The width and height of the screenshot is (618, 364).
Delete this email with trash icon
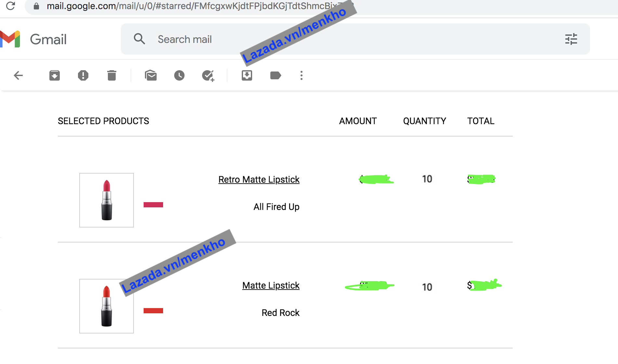pyautogui.click(x=112, y=75)
